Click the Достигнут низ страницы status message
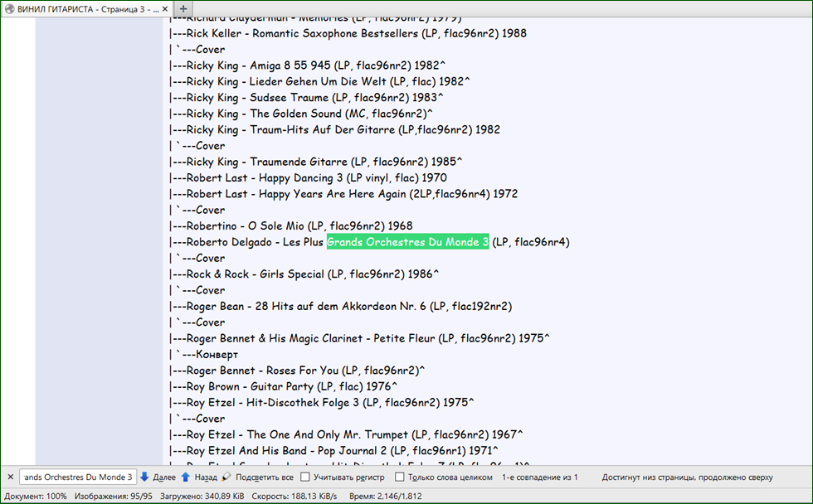 tap(687, 477)
